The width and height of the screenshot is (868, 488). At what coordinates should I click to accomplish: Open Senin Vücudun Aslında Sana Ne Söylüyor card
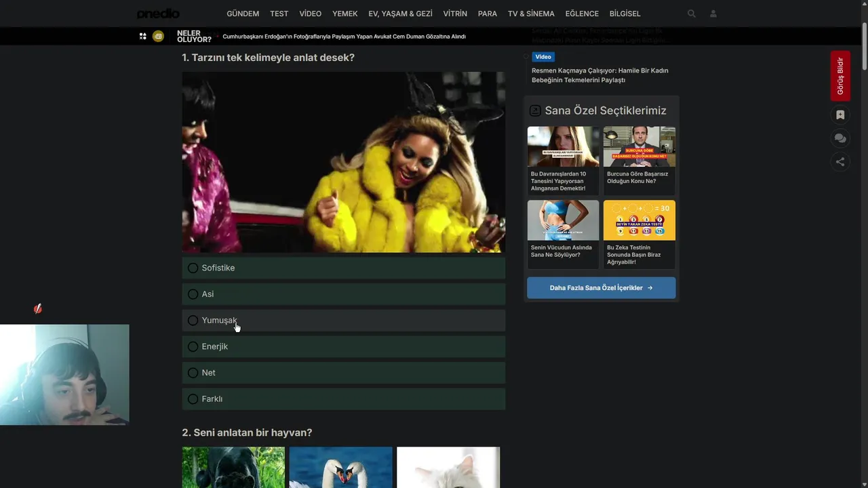coord(564,235)
